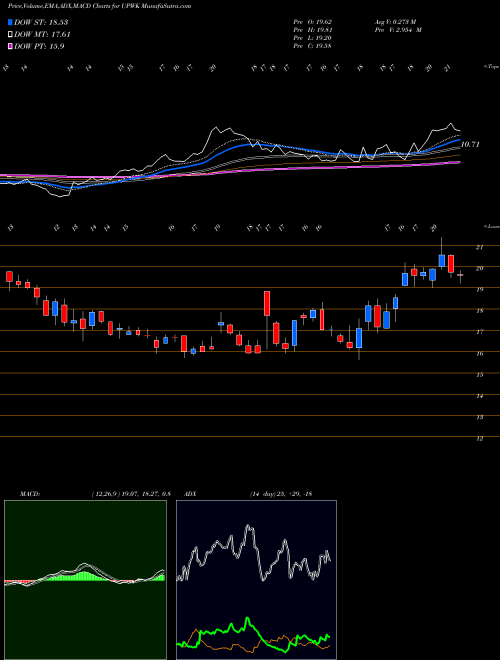Click the 'Pre C: 19.38' value
Screen dimensions: 500x660
point(313,46)
